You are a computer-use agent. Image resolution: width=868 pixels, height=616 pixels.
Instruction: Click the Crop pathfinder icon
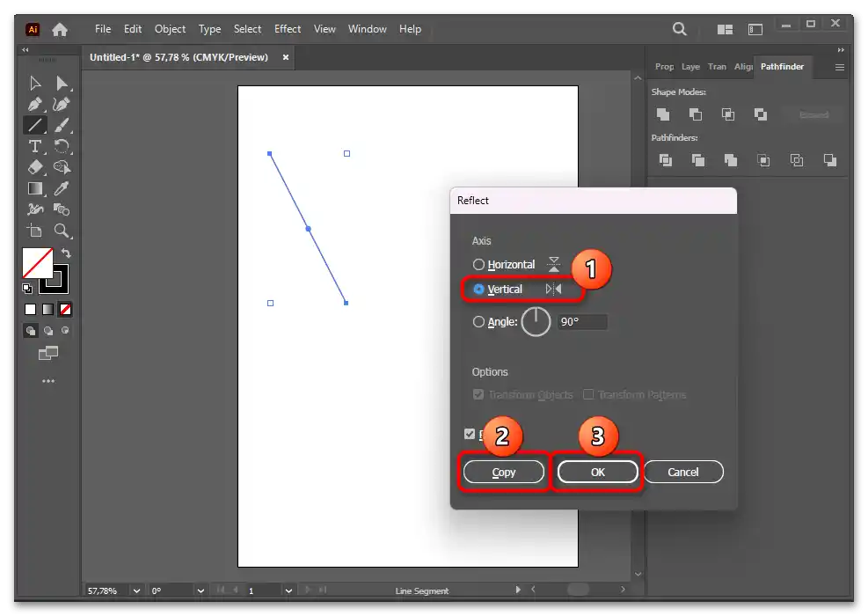click(763, 160)
